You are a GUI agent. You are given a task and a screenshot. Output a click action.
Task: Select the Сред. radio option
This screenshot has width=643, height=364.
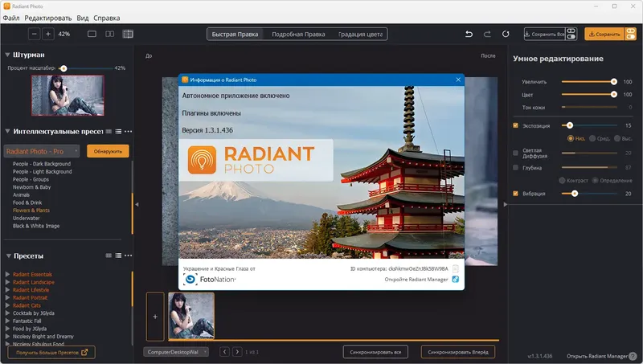click(x=592, y=138)
